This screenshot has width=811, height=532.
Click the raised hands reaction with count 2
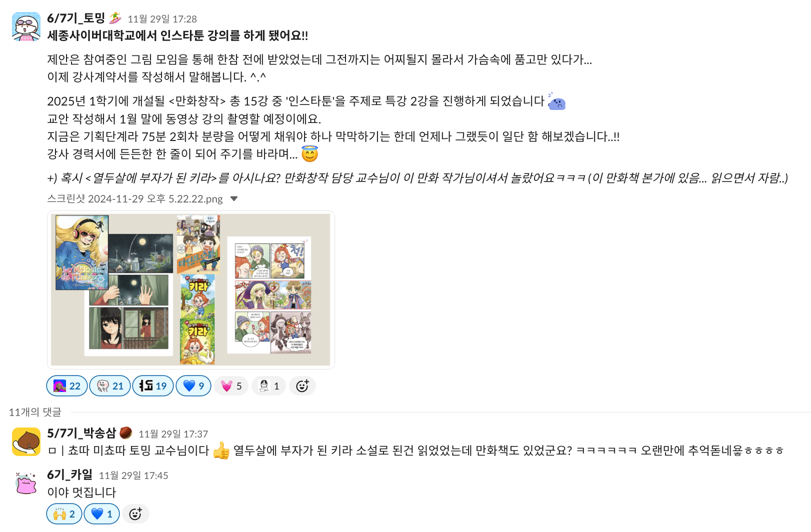pyautogui.click(x=64, y=514)
